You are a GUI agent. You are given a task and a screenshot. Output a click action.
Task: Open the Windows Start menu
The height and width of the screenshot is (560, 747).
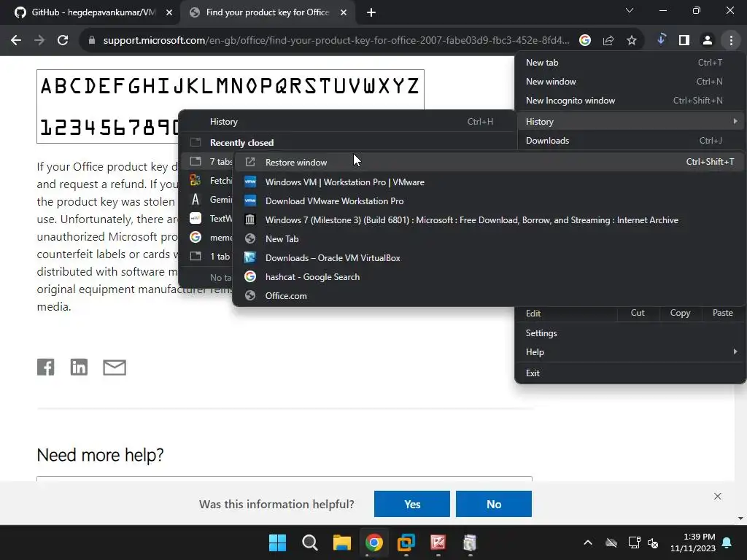tap(277, 542)
